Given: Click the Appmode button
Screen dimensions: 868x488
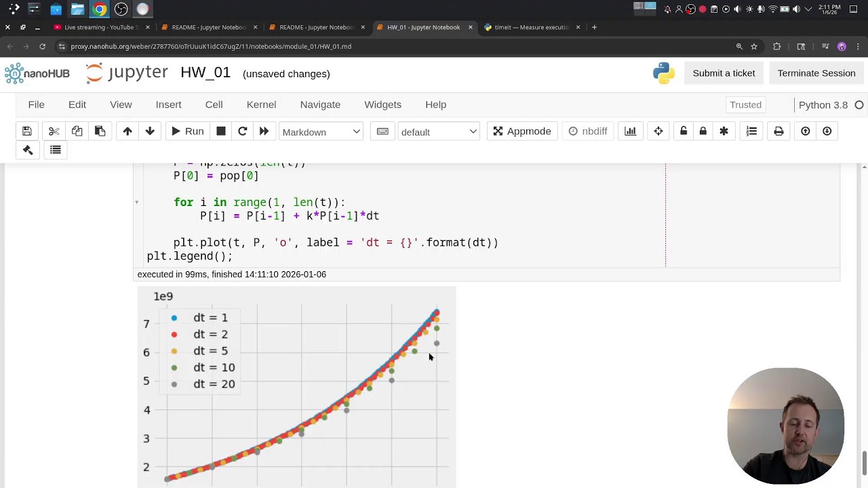Looking at the screenshot, I should pos(521,131).
